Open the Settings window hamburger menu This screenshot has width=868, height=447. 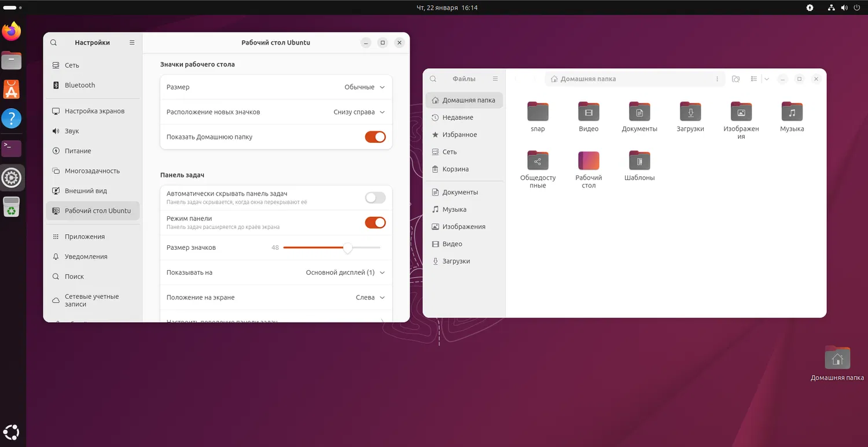click(x=132, y=43)
